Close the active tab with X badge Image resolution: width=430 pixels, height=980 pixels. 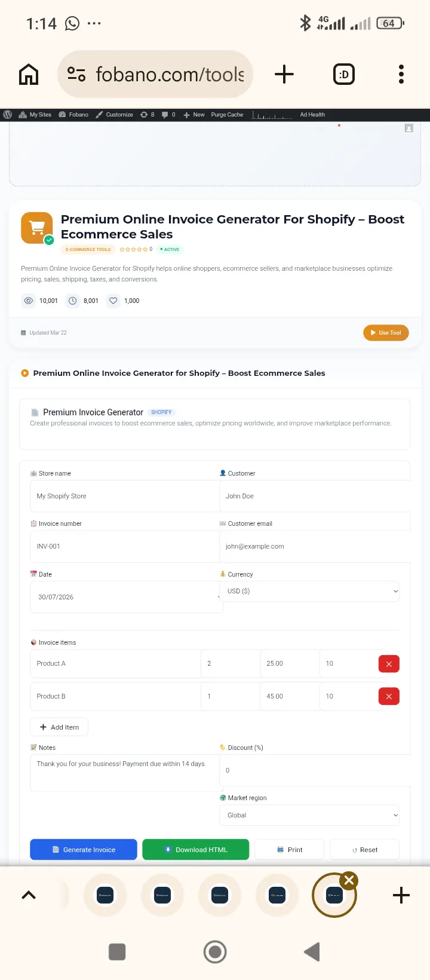(349, 880)
